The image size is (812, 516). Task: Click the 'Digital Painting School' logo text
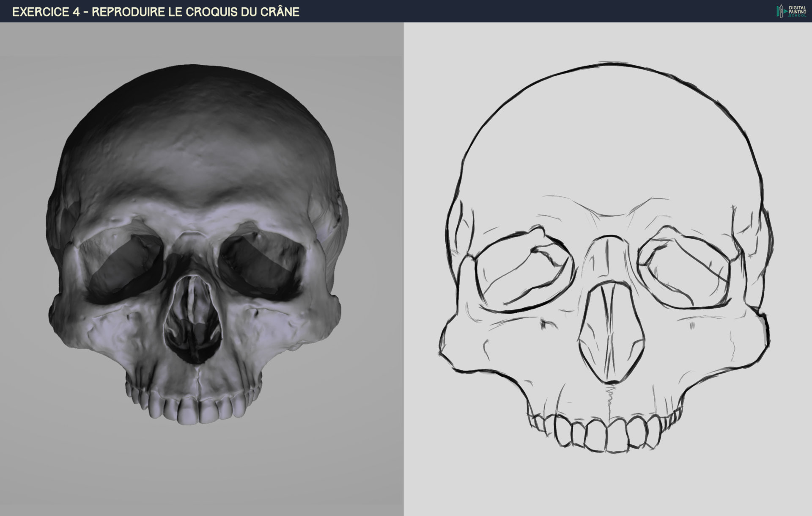798,11
